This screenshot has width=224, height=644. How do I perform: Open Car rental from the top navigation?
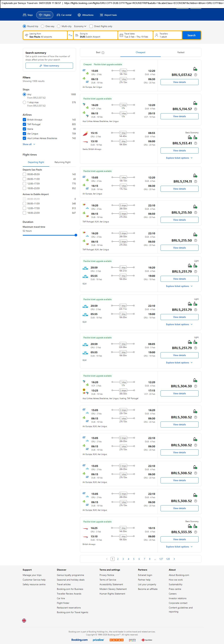(64, 15)
